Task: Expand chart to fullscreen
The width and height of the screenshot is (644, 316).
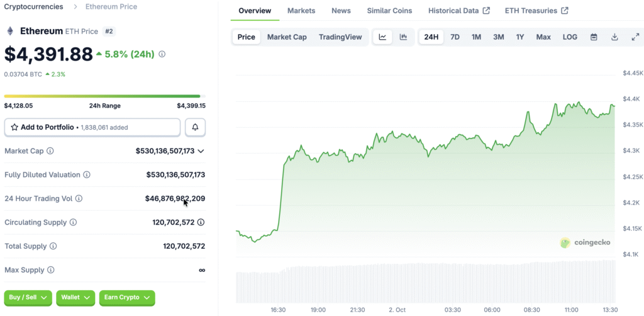Action: click(x=635, y=37)
